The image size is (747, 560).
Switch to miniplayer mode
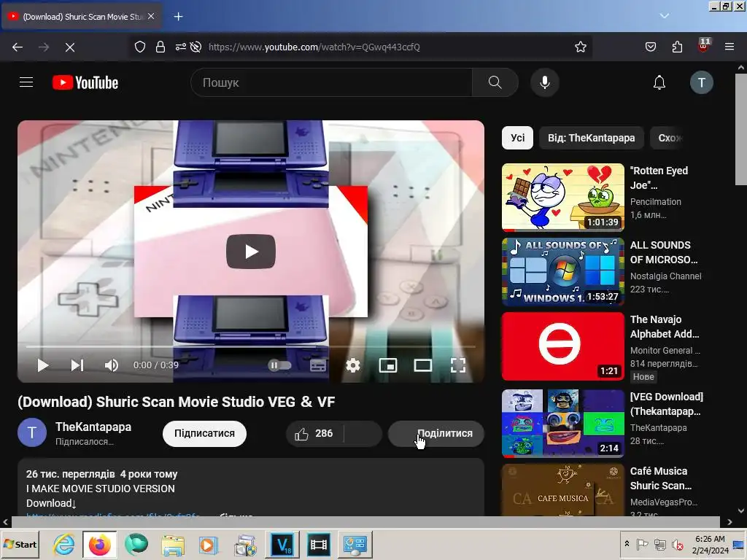(x=388, y=365)
